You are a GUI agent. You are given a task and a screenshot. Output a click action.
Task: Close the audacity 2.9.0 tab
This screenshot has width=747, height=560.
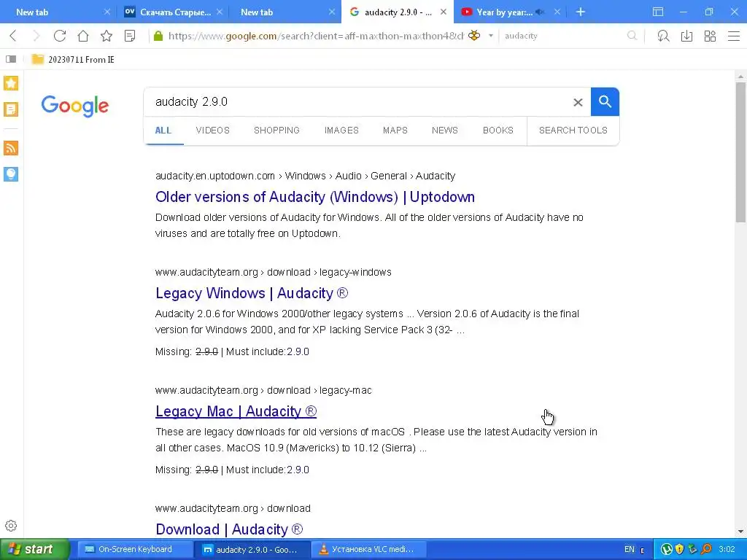[x=444, y=12]
